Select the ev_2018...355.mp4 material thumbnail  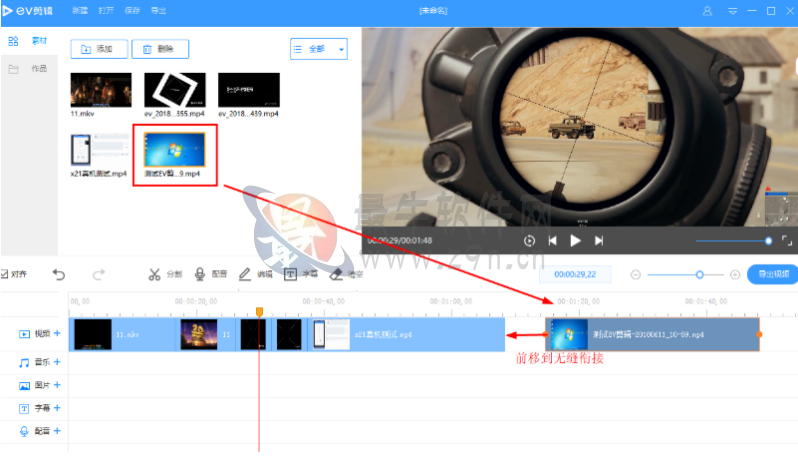click(175, 90)
